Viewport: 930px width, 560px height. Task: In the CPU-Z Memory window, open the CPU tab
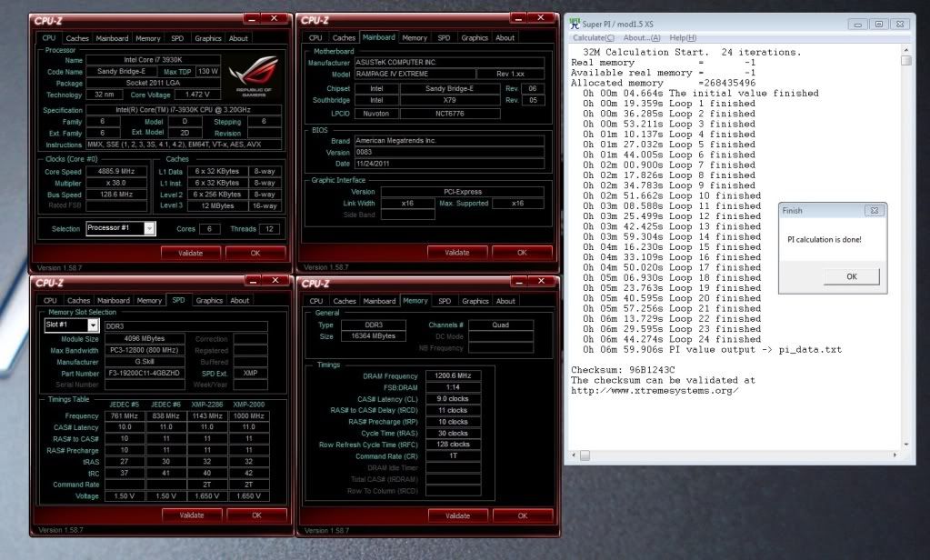point(316,301)
